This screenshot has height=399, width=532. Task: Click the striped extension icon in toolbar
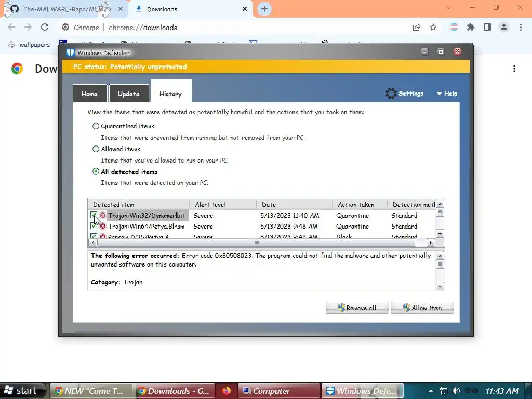point(454,28)
